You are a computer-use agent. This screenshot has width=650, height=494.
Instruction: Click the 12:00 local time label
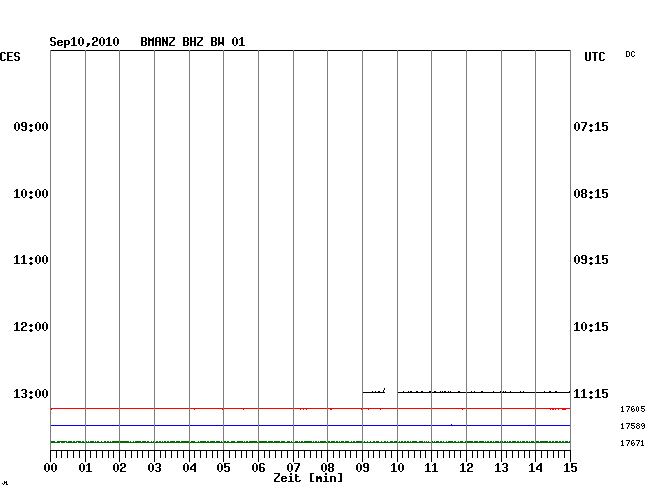click(x=31, y=327)
